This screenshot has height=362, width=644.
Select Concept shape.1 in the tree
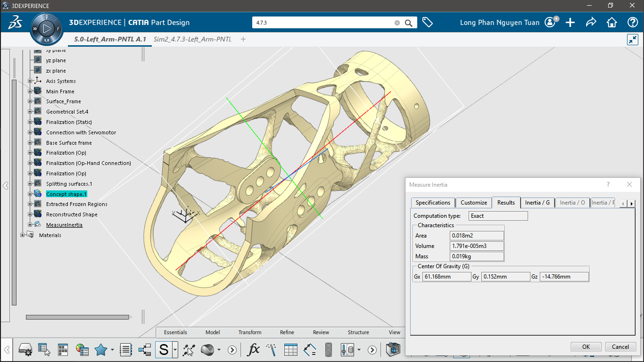coord(66,194)
